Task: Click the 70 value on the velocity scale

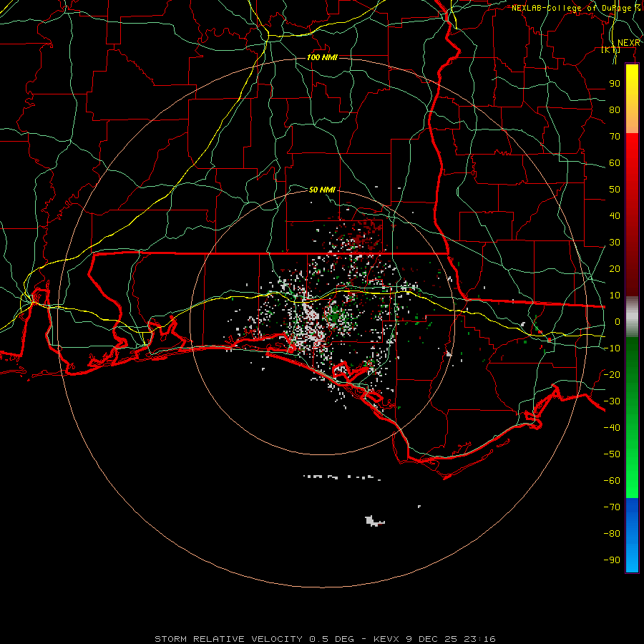Action: (x=615, y=137)
